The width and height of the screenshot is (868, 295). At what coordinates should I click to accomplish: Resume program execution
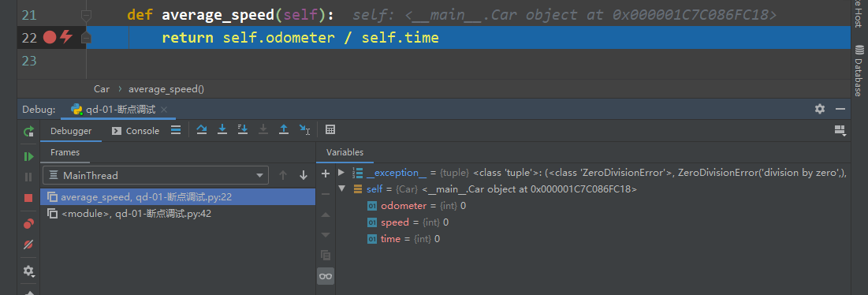tap(28, 157)
